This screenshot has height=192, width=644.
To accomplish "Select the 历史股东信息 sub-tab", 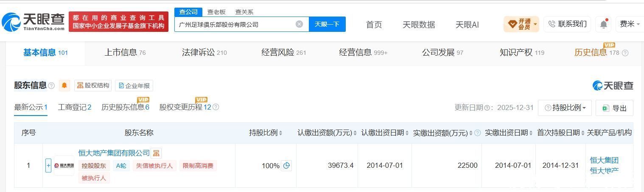I will (x=125, y=107).
